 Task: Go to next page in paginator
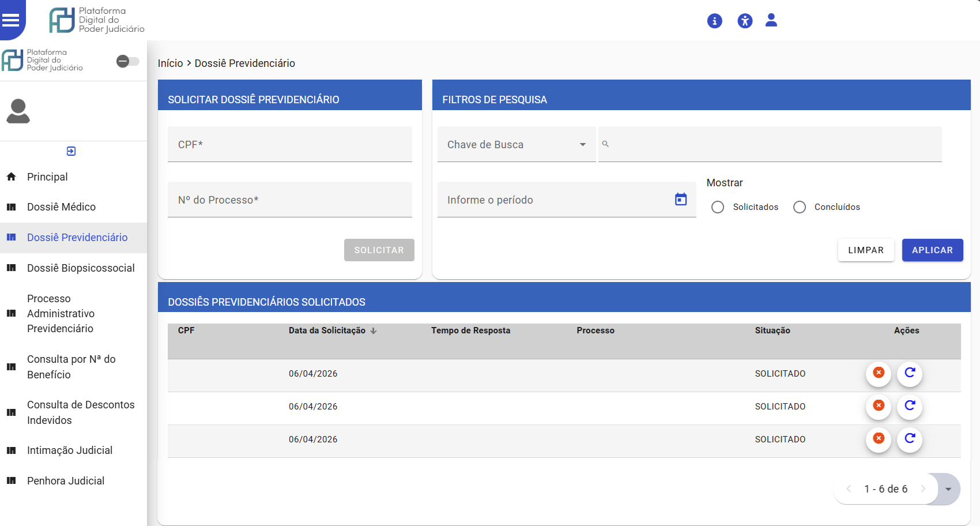(x=923, y=489)
